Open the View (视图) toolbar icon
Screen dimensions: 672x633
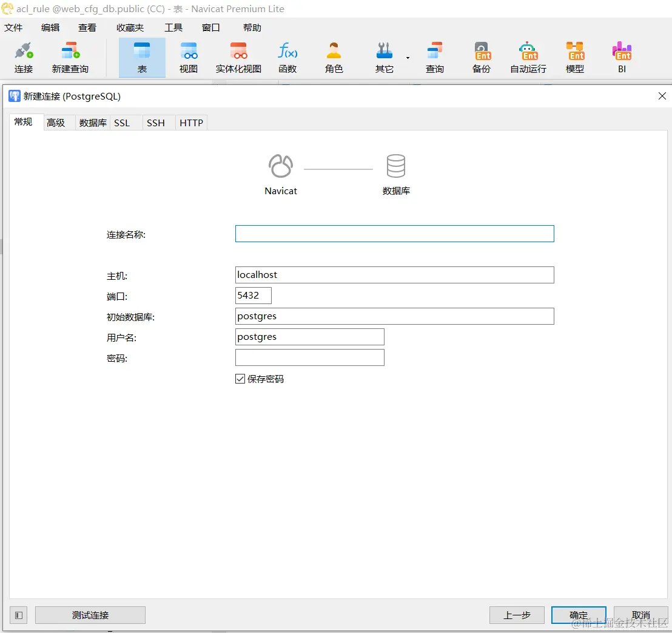tap(189, 58)
